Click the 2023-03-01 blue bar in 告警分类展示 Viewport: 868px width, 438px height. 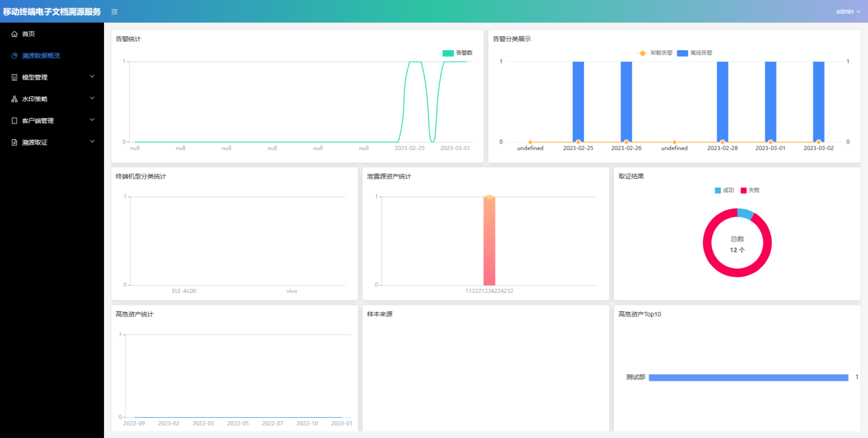click(771, 102)
